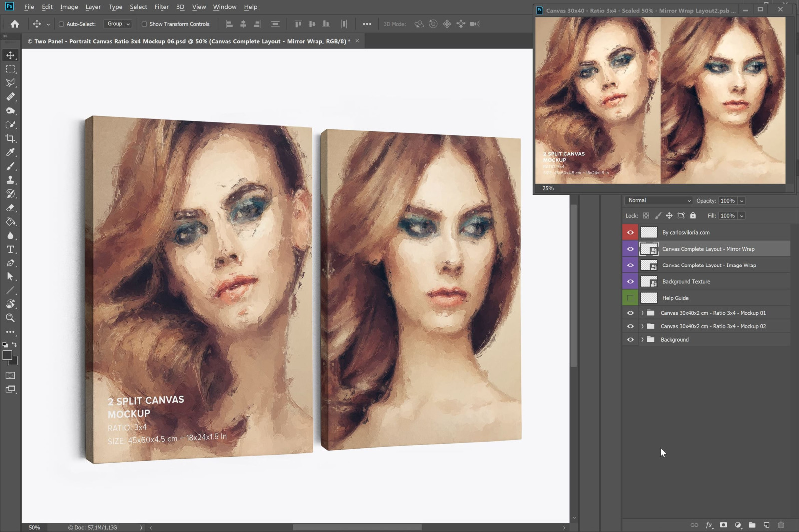Image resolution: width=799 pixels, height=532 pixels.
Task: Open the Filter menu
Action: pos(161,7)
